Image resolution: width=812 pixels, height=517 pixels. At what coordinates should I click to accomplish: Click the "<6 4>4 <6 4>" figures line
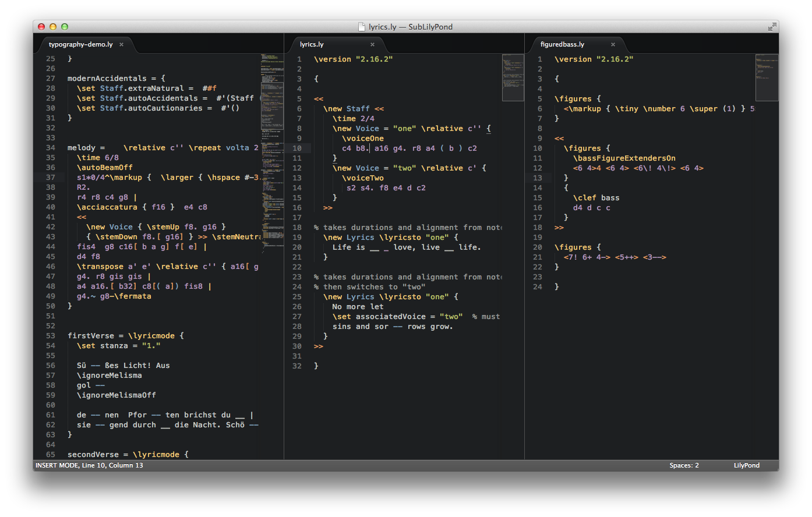point(638,168)
